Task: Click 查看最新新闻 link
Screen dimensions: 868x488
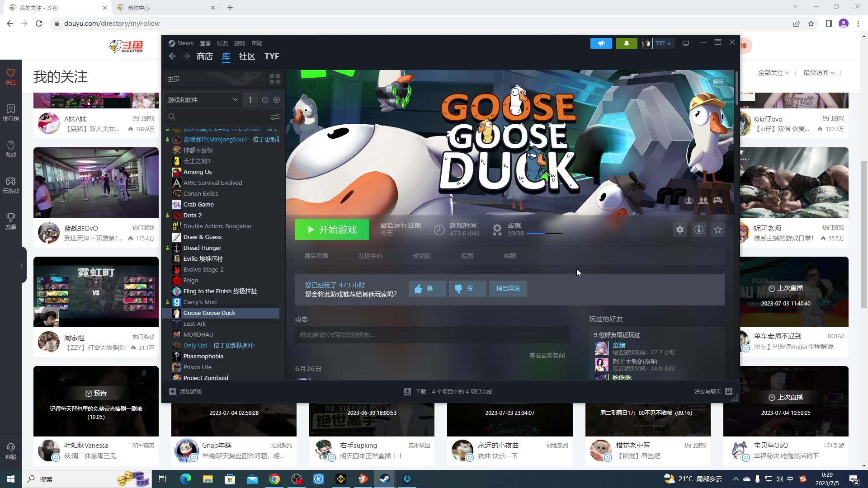Action: point(547,356)
